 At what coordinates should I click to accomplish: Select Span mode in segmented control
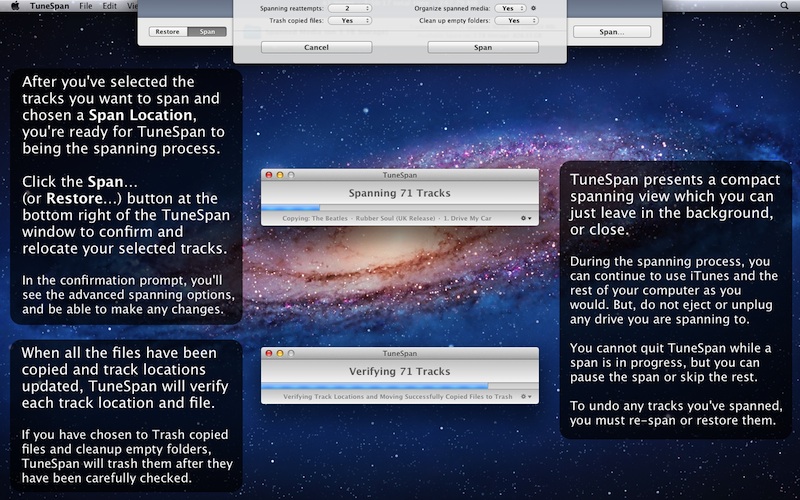pyautogui.click(x=208, y=32)
